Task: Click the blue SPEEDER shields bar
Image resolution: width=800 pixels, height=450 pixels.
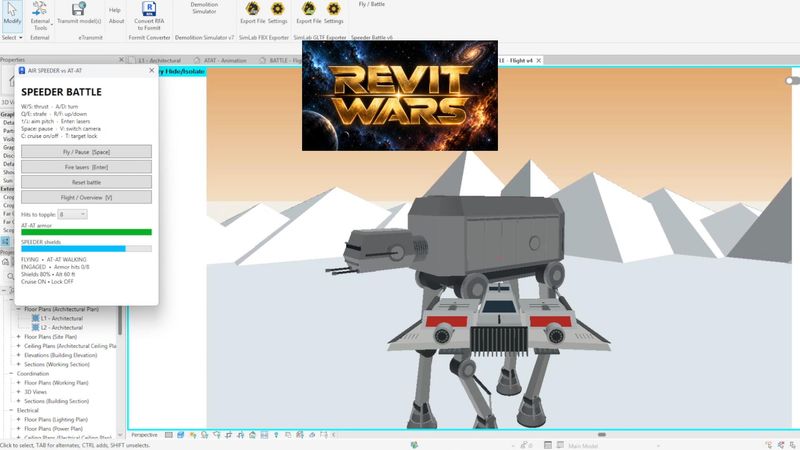Action: click(x=86, y=248)
